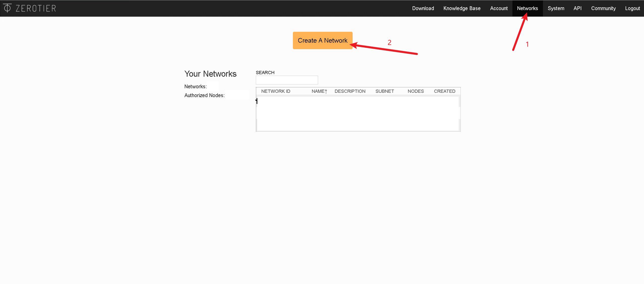Click the Your Networks heading
Screen dimensions: 644x284
(x=210, y=74)
